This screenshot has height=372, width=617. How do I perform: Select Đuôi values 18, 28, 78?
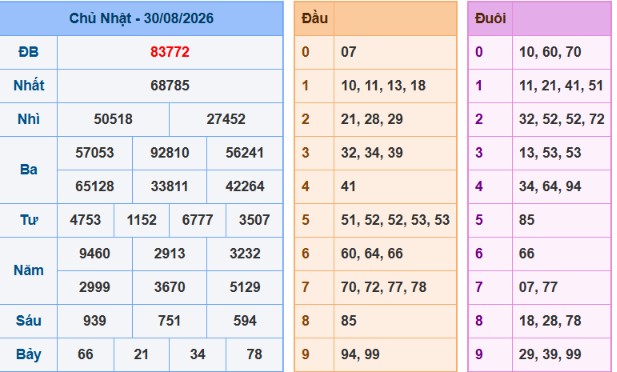tap(550, 321)
